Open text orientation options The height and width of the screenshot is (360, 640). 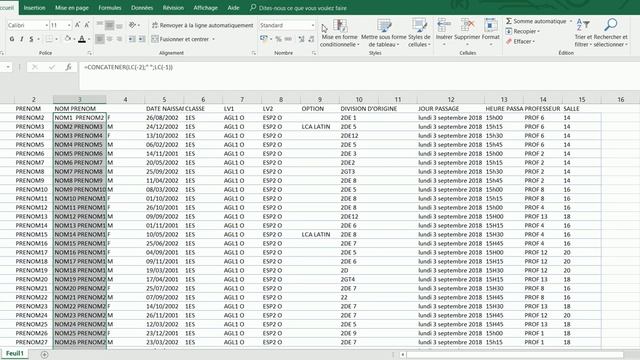133,25
